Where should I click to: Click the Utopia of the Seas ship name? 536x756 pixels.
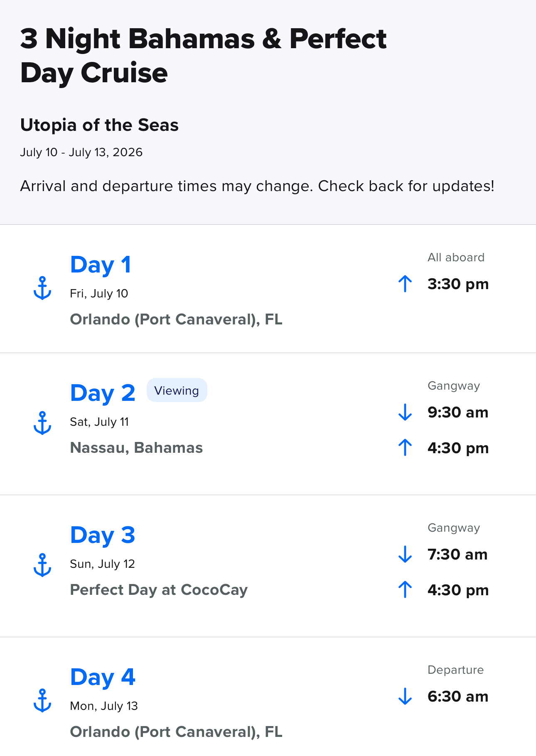99,125
